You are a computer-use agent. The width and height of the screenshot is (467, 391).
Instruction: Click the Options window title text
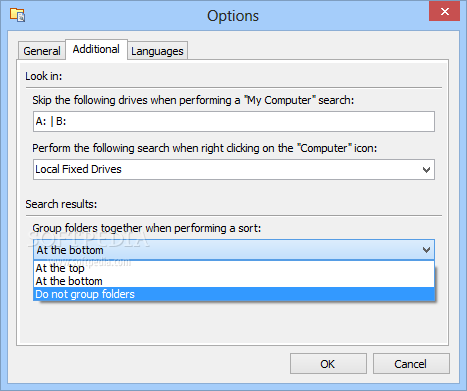point(233,16)
